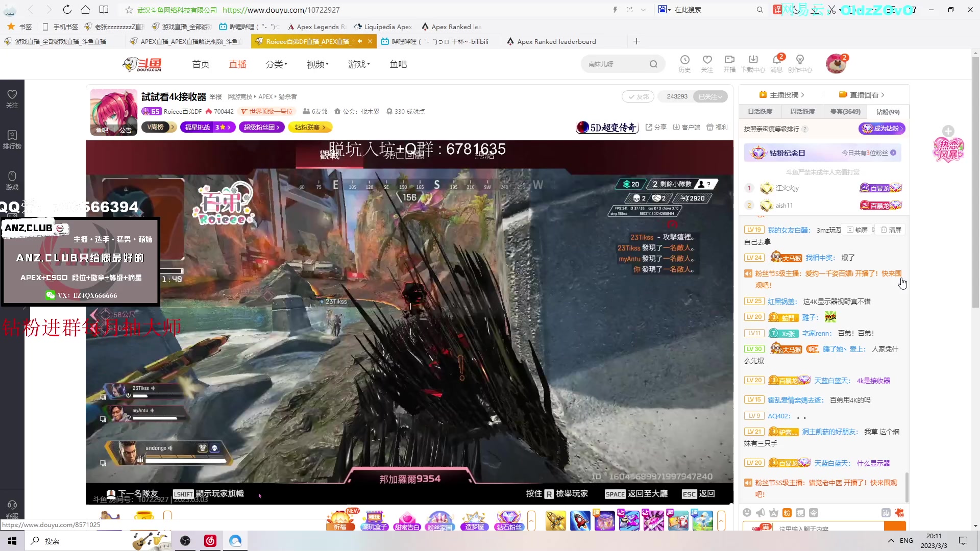This screenshot has width=980, height=551.
Task: Switch to the 周活跃度 tab
Action: (802, 112)
